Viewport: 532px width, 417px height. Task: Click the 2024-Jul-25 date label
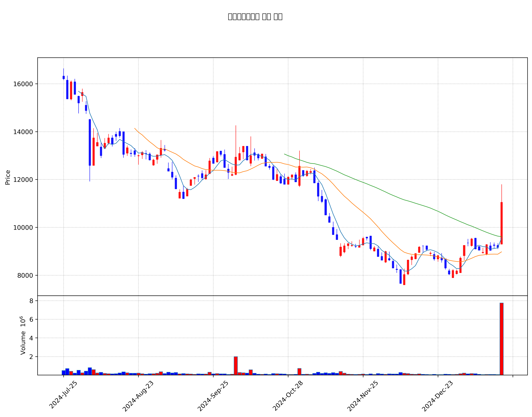[63, 394]
